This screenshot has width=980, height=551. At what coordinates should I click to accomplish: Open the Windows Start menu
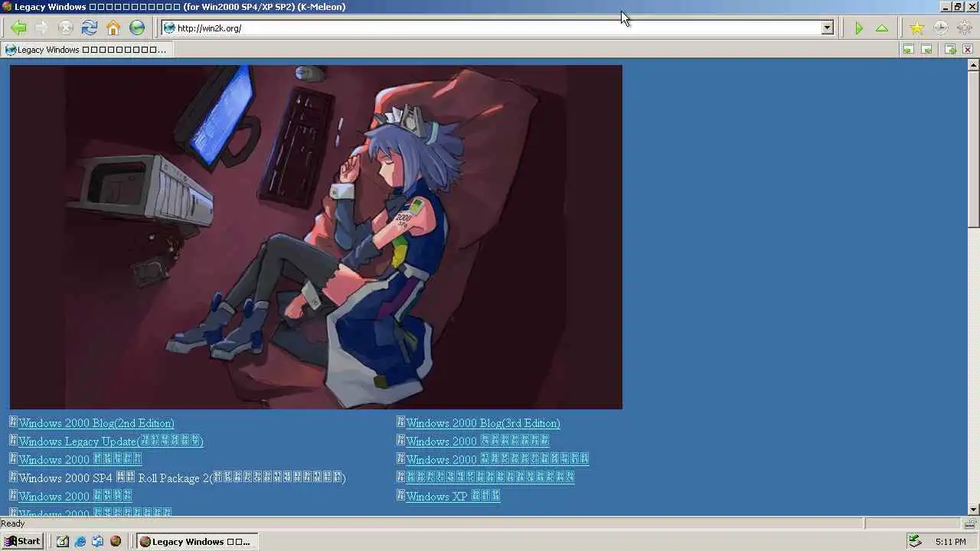[22, 541]
